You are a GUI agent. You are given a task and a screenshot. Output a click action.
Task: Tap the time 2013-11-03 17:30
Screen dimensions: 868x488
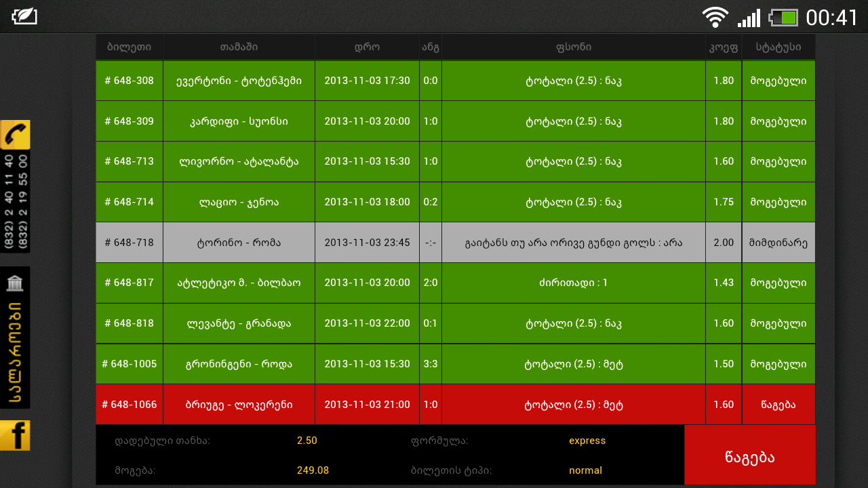(x=367, y=81)
